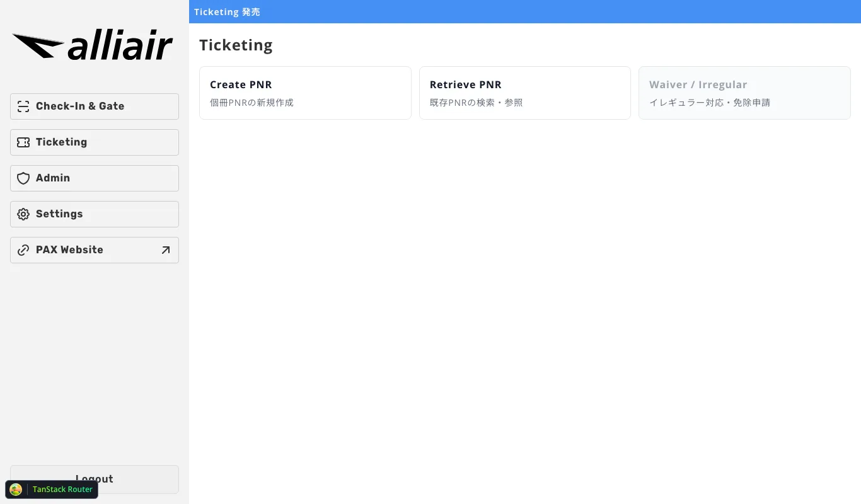Open the Create PNR card
This screenshot has height=504, width=861.
point(305,93)
